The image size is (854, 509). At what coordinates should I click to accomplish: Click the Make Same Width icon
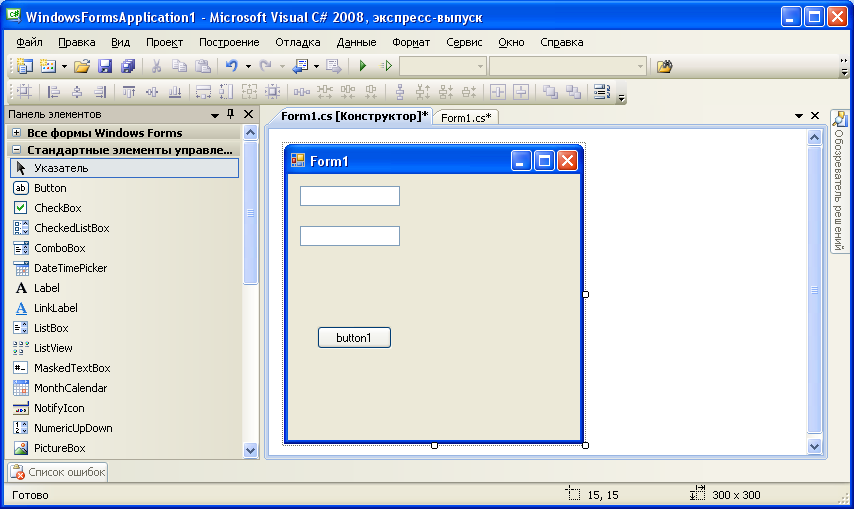tap(203, 92)
